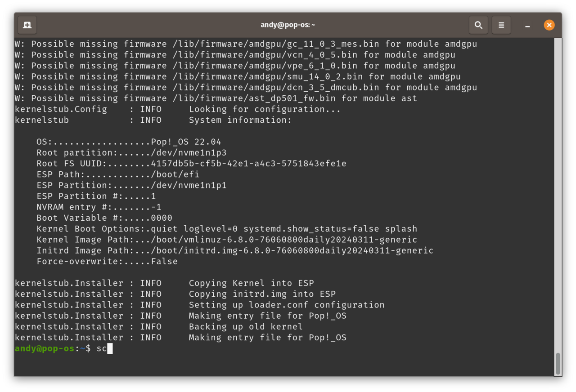Screen dimensions: 576x392
Task: Click the 'Backing up old kernel' line
Action: coord(158,326)
